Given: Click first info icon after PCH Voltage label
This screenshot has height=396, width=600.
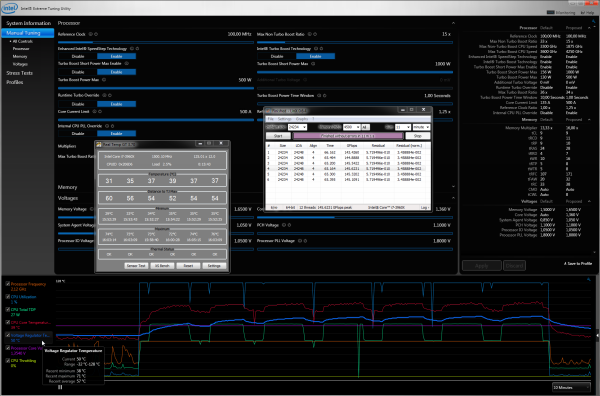Looking at the screenshot, I should [x=284, y=225].
